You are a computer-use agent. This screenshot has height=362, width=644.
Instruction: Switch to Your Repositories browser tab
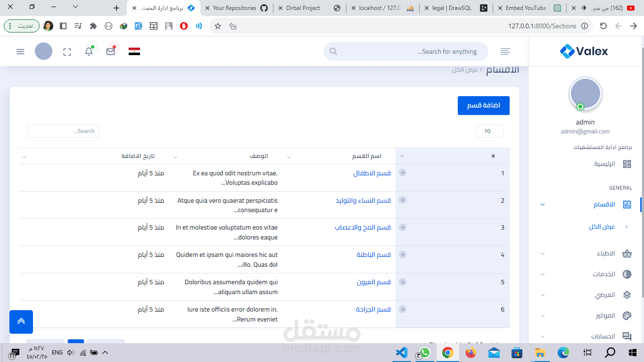(237, 8)
